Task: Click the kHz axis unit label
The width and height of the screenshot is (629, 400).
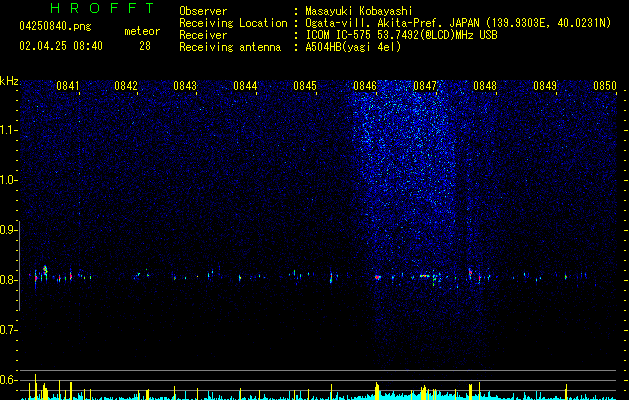Action: [9, 81]
